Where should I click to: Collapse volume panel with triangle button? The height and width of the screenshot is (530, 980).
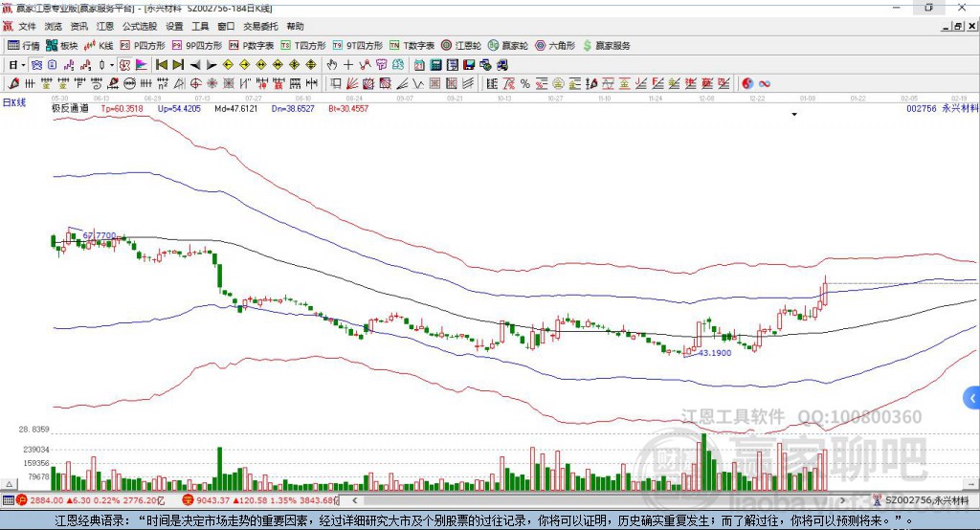click(10, 484)
